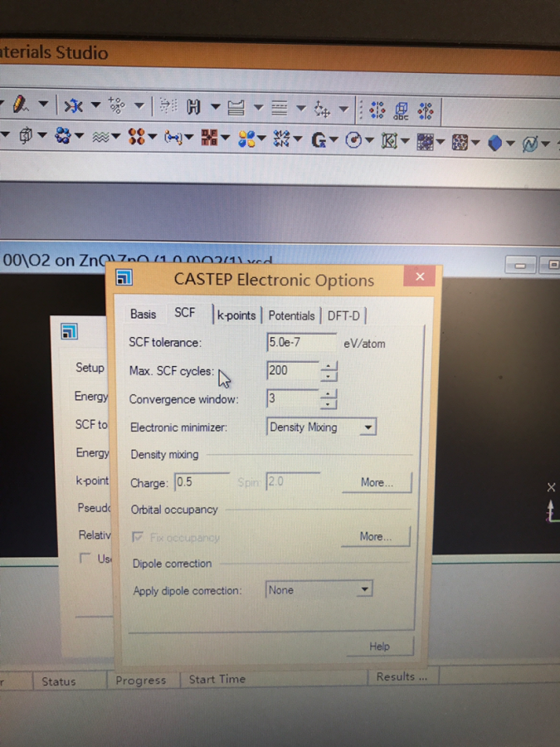This screenshot has height=747, width=560.
Task: Click the grey speckled square module icon
Action: tap(460, 142)
